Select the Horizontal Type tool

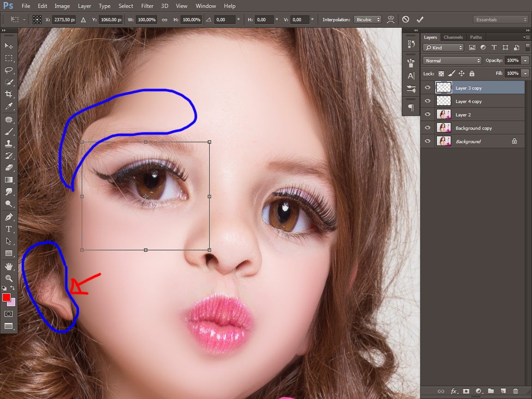pos(9,229)
